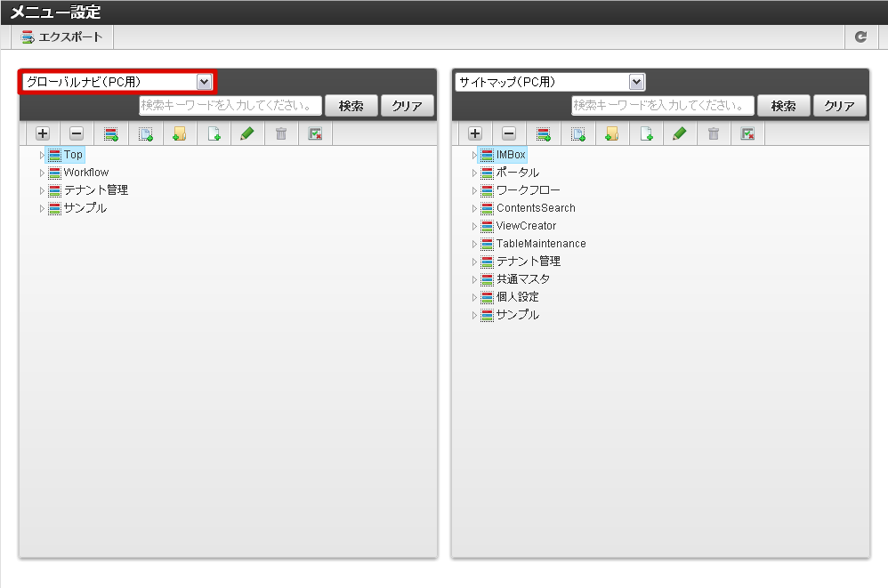Click green pencil edit icon in left panel
Image resolution: width=888 pixels, height=588 pixels.
click(247, 133)
